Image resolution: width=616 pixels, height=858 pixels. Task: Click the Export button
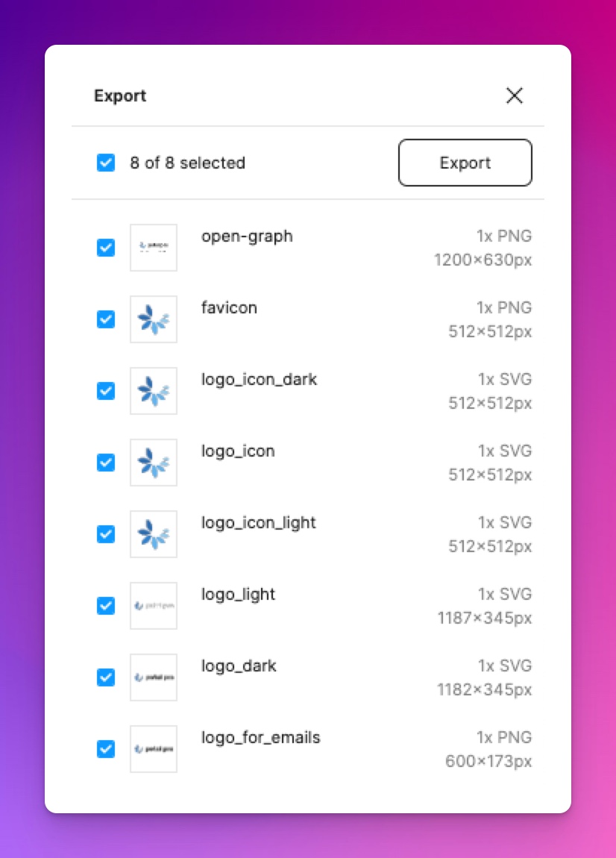click(465, 163)
